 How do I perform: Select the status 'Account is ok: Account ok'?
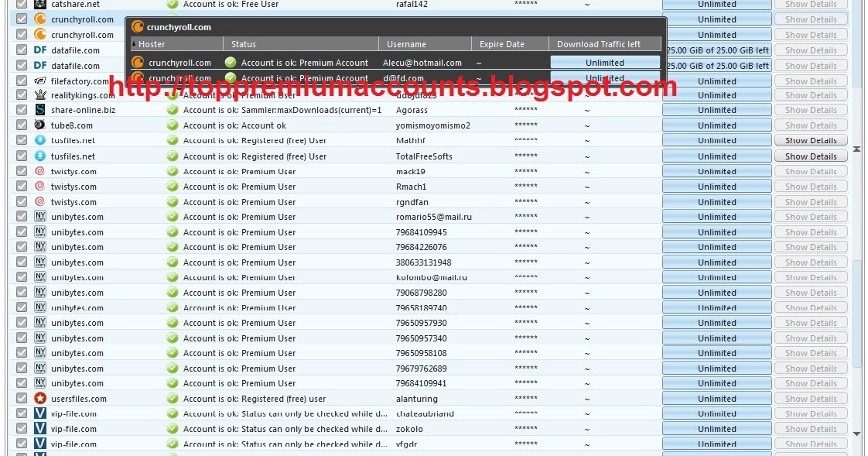click(234, 125)
